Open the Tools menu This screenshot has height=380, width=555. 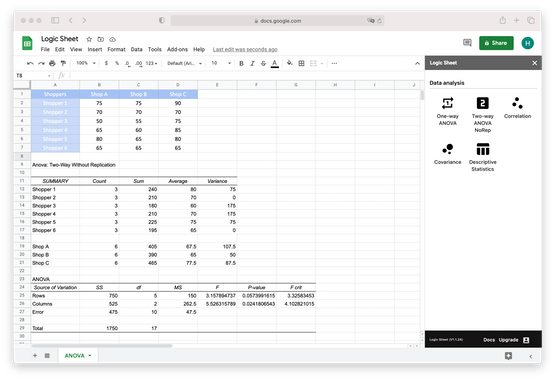pos(155,50)
